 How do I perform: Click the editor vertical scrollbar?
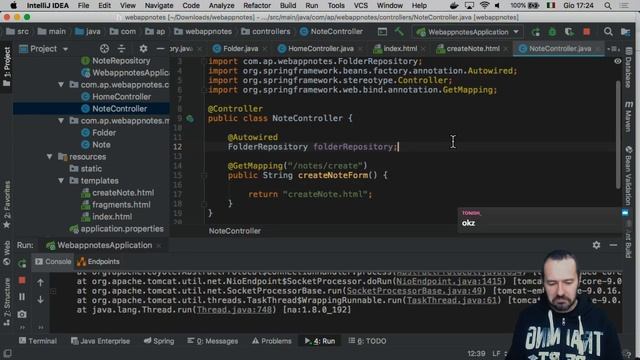coord(618,135)
